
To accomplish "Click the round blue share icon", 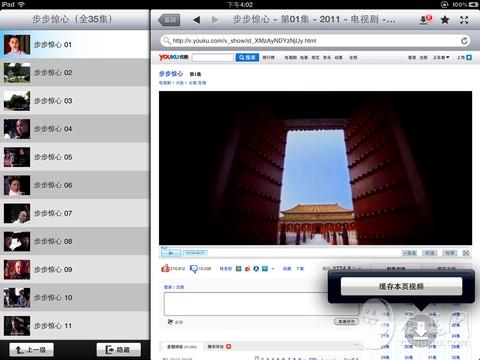I will click(256, 268).
